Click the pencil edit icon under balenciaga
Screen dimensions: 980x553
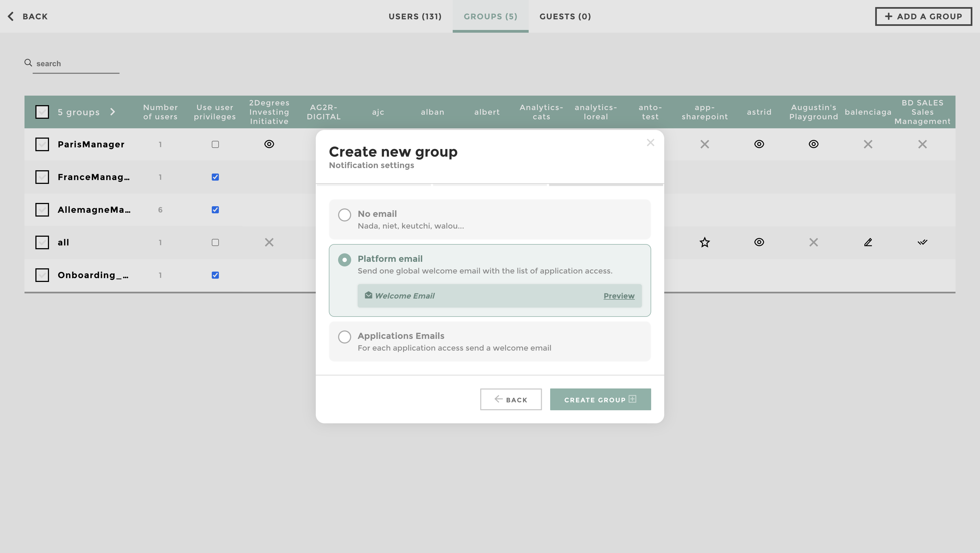point(868,242)
